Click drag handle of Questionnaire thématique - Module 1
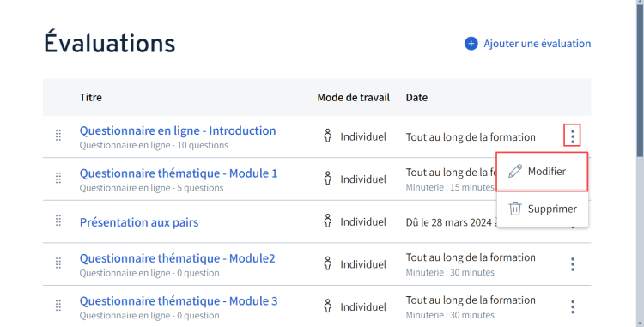The height and width of the screenshot is (327, 644). click(x=58, y=178)
